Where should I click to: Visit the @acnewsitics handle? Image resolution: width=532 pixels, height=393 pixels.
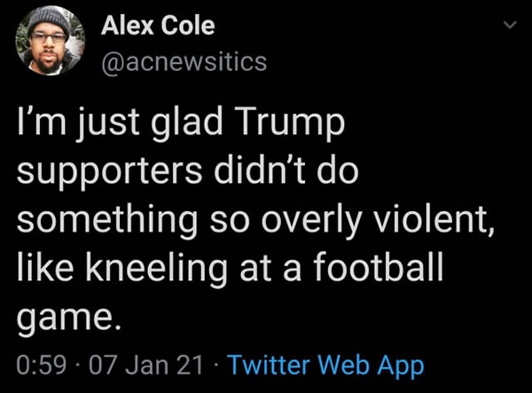pos(183,62)
